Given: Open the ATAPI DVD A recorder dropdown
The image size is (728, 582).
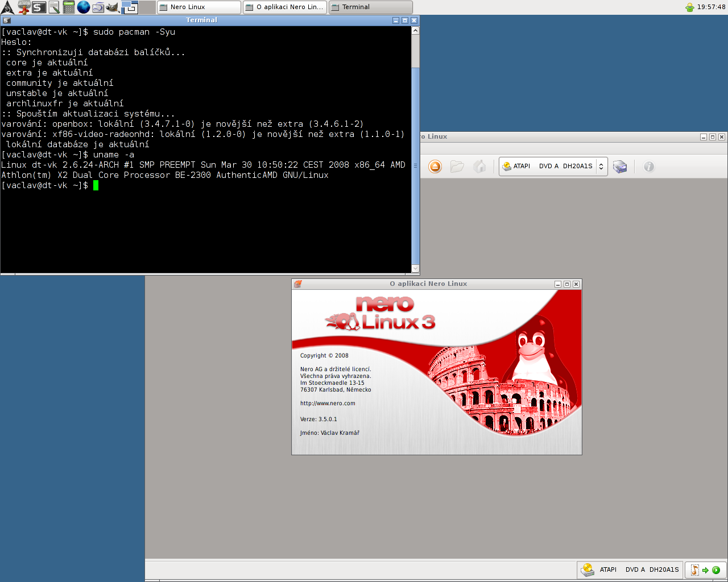Looking at the screenshot, I should pyautogui.click(x=553, y=167).
